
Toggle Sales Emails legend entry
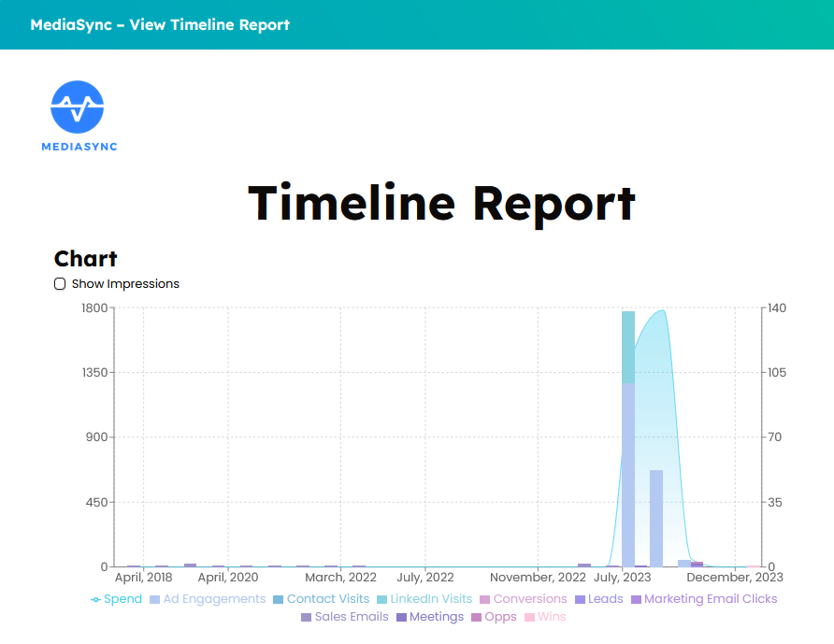pyautogui.click(x=345, y=617)
